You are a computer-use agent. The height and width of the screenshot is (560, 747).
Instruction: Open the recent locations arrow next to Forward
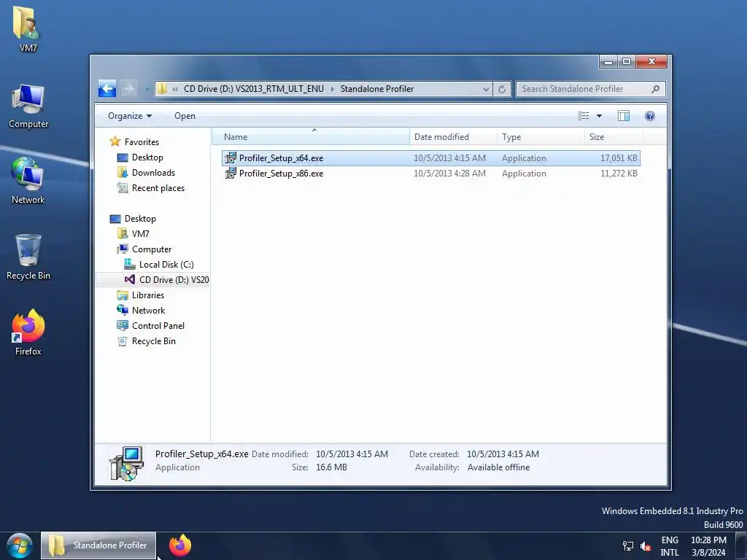147,89
